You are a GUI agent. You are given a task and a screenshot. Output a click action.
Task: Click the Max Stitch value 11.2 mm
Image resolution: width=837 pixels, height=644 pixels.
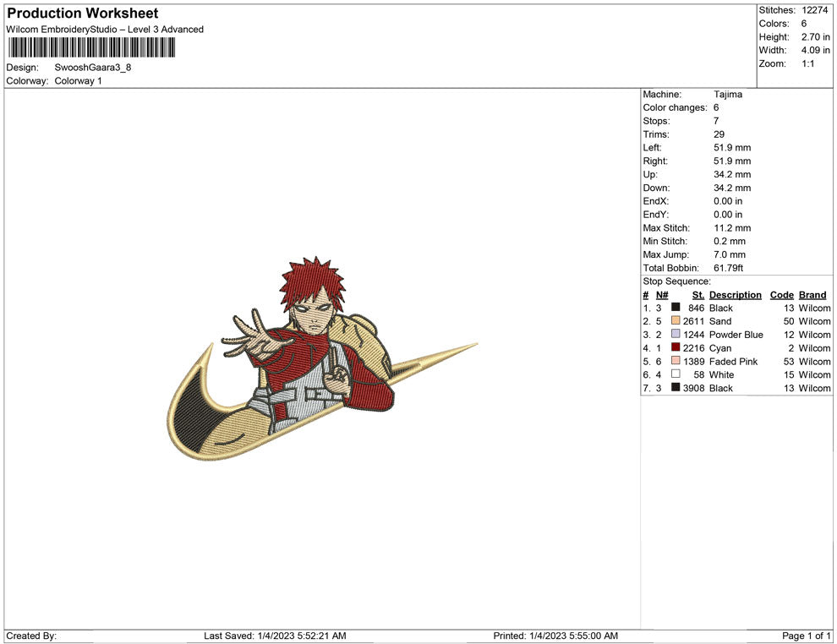(732, 228)
